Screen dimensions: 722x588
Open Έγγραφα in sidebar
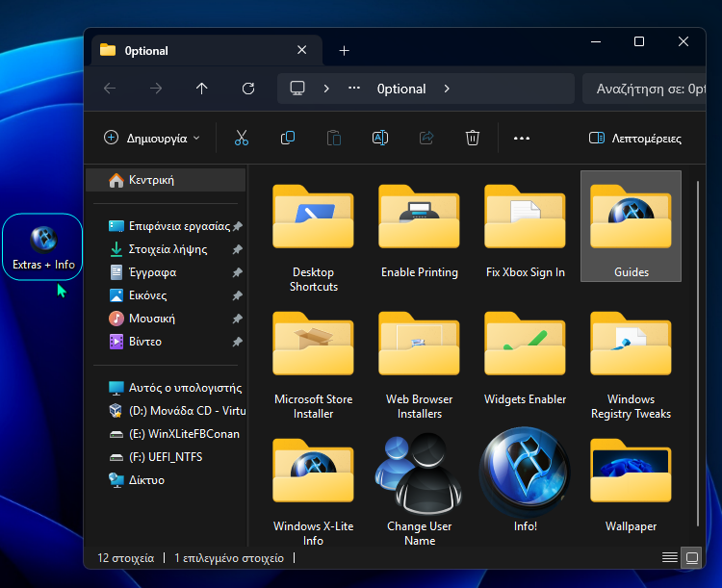click(x=166, y=272)
